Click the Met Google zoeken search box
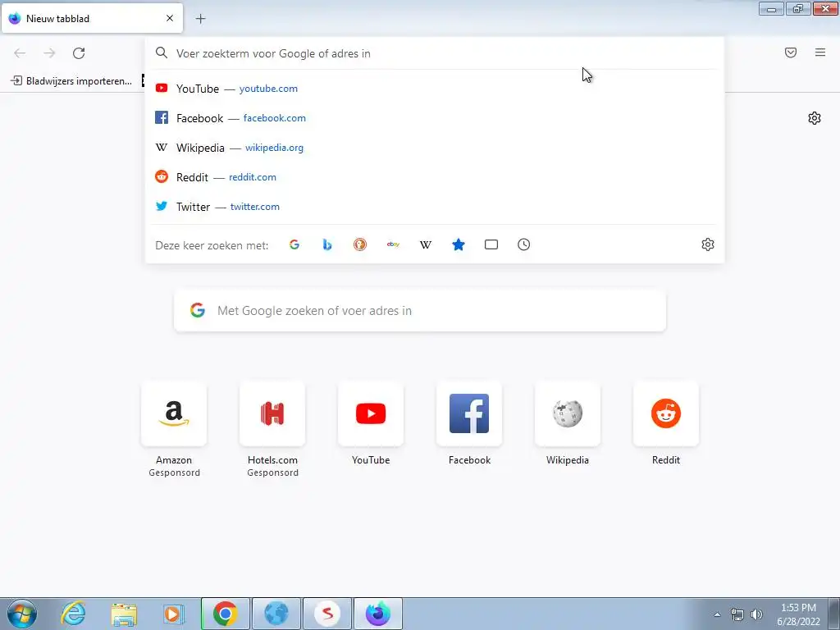Image resolution: width=840 pixels, height=630 pixels. 420,311
